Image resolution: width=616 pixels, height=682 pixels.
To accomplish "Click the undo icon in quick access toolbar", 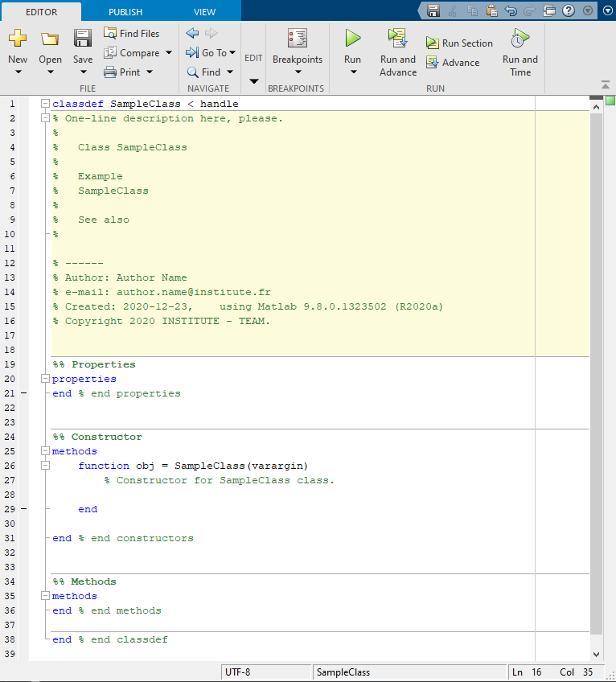I will click(x=511, y=10).
